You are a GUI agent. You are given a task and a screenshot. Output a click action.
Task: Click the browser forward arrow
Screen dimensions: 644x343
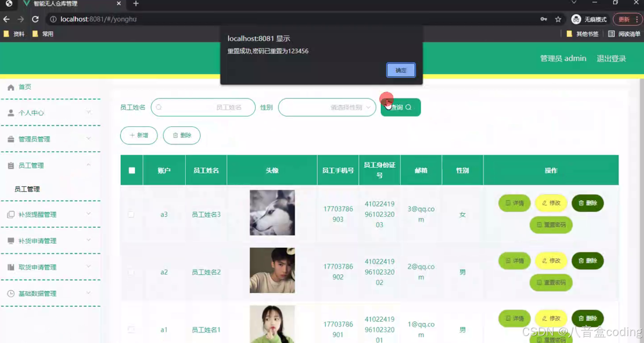(20, 19)
